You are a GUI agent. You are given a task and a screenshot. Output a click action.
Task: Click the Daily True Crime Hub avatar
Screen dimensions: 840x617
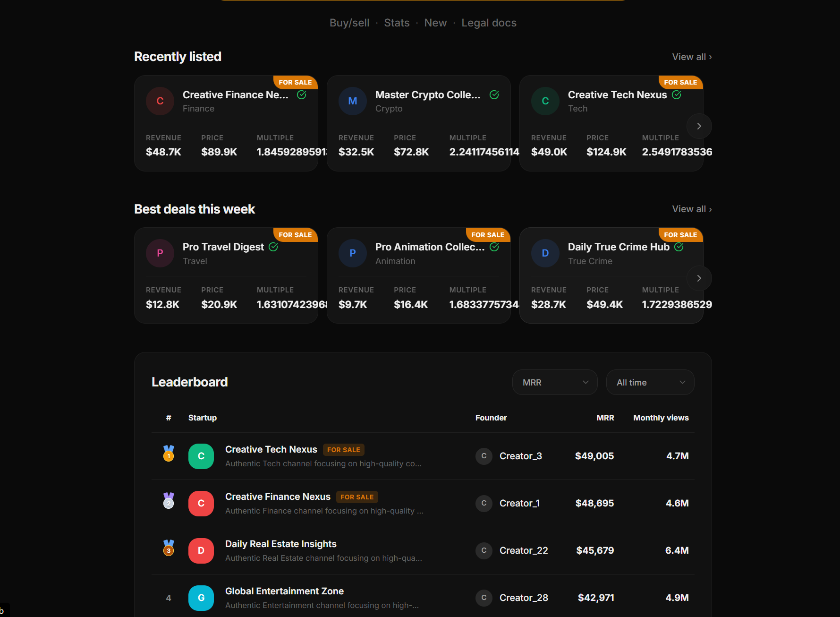coord(545,253)
